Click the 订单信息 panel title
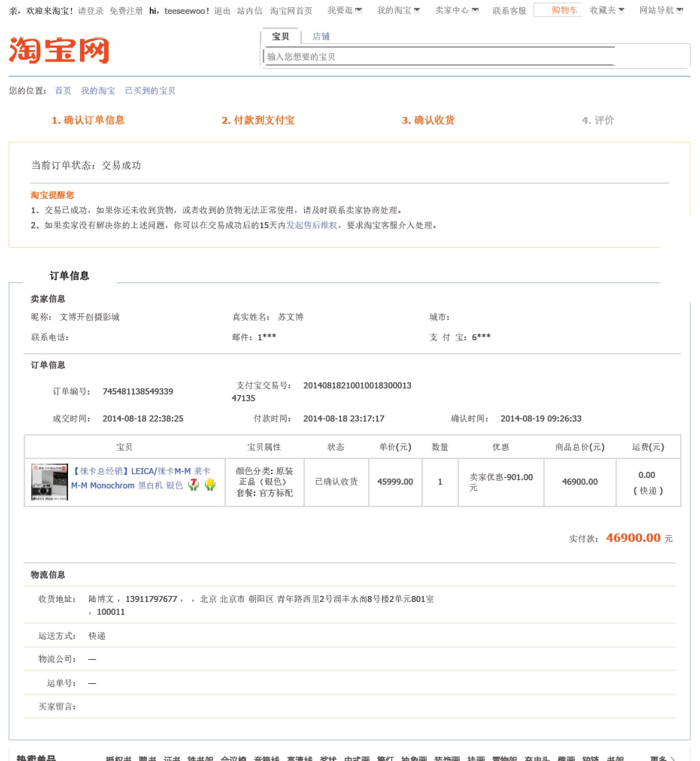The height and width of the screenshot is (761, 700). (69, 276)
